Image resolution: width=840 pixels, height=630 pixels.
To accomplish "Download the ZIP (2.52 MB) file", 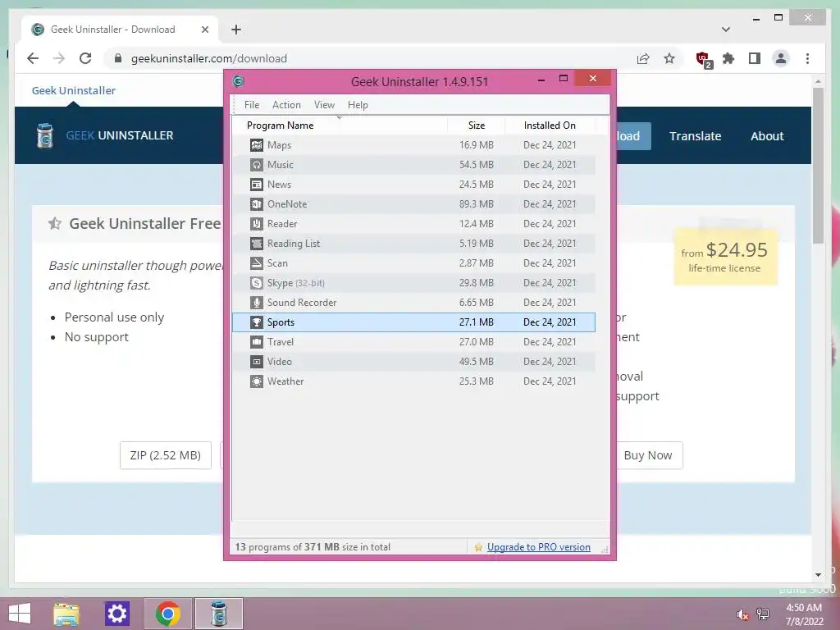I will 166,455.
